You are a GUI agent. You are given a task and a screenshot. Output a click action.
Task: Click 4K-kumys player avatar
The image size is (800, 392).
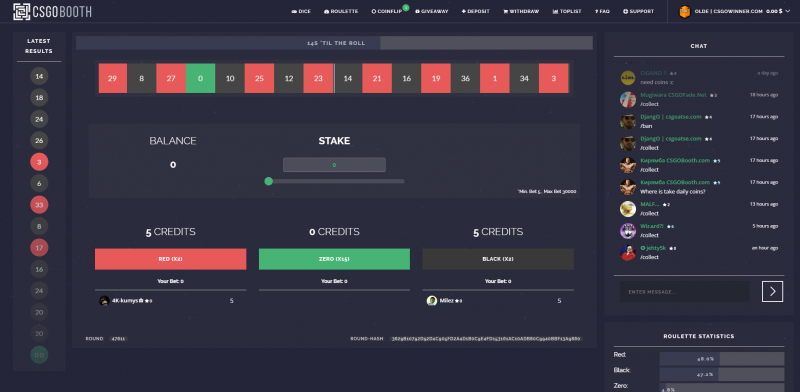[x=104, y=301]
